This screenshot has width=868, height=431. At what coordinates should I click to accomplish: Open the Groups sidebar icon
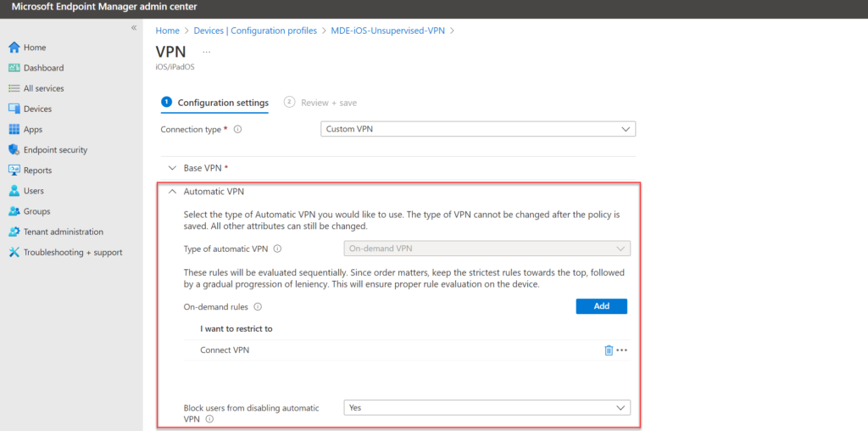click(x=14, y=211)
